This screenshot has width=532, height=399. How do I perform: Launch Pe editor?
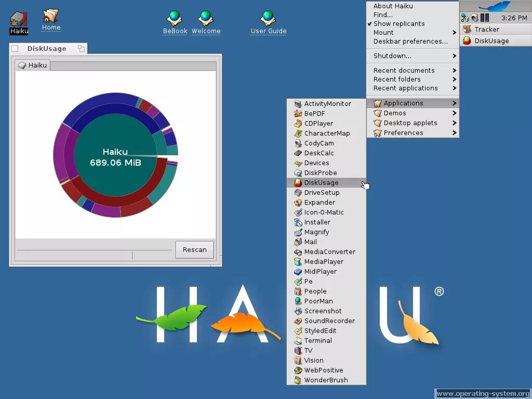click(x=326, y=281)
